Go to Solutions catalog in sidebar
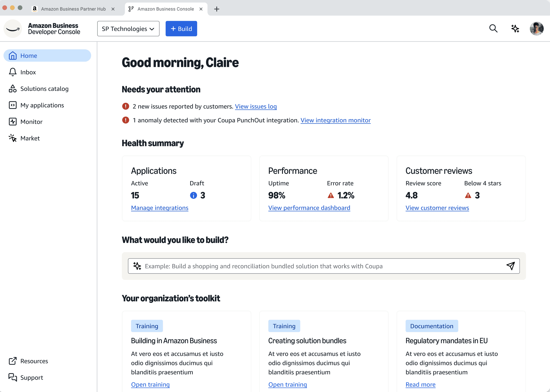 tap(44, 89)
